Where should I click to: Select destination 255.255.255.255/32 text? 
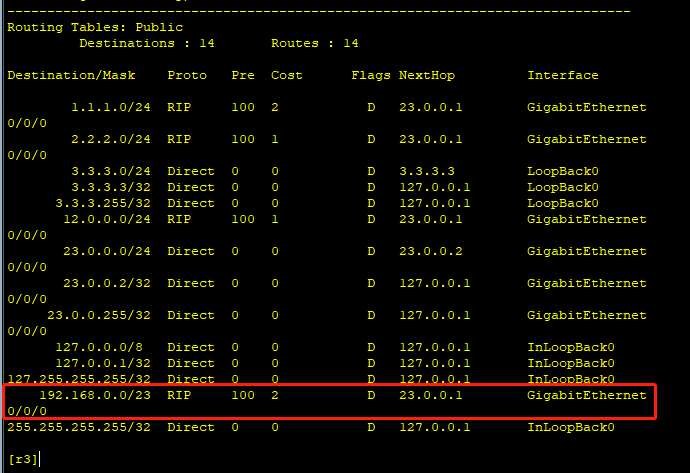pos(79,427)
